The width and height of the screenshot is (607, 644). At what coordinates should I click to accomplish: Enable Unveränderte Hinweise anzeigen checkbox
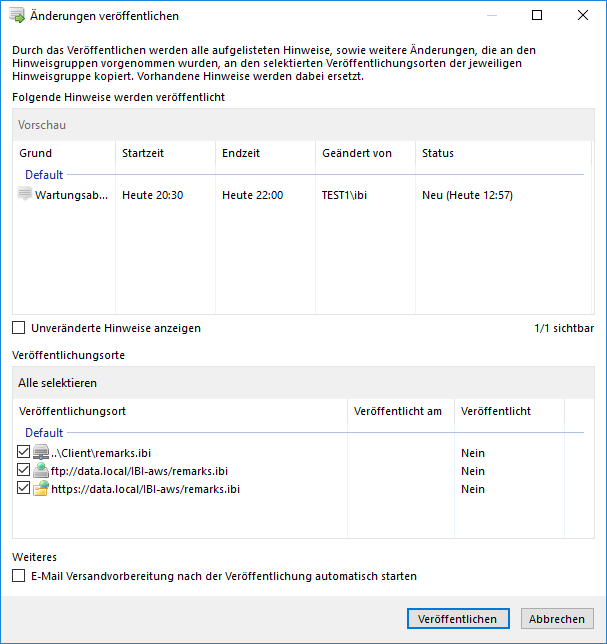(x=19, y=328)
